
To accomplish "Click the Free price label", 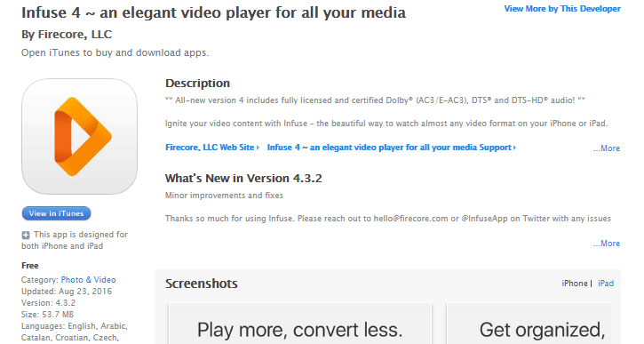I will tap(30, 266).
